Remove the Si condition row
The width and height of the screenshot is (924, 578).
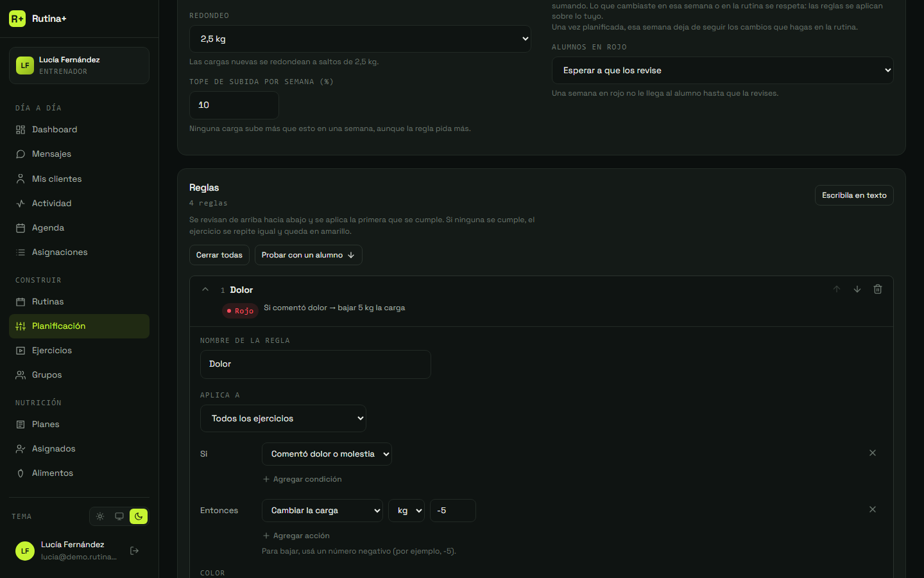873,453
